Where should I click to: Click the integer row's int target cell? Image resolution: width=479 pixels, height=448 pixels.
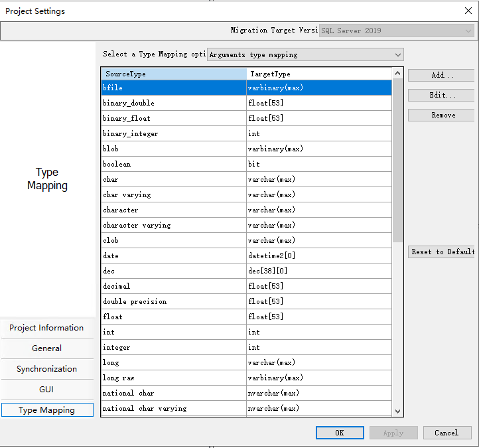319,347
